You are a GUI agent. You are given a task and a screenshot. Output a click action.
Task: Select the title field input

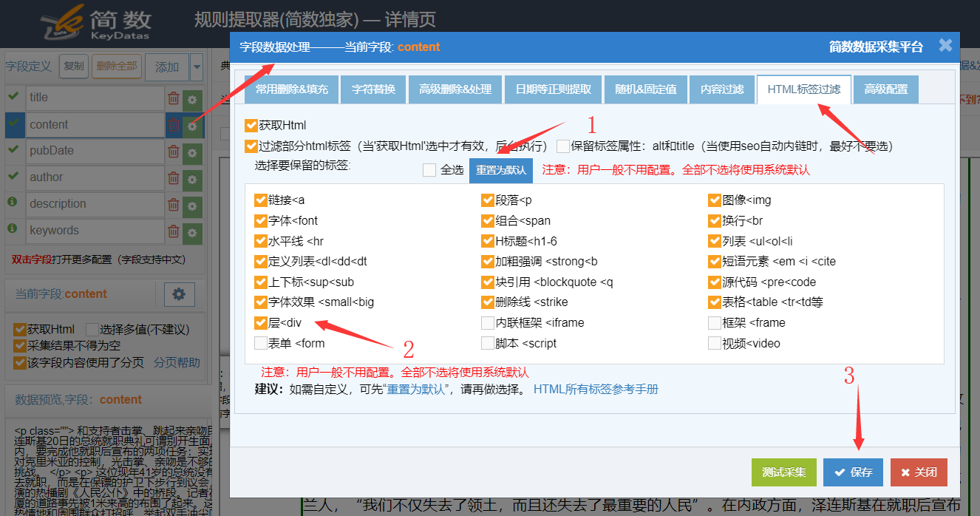(95, 98)
